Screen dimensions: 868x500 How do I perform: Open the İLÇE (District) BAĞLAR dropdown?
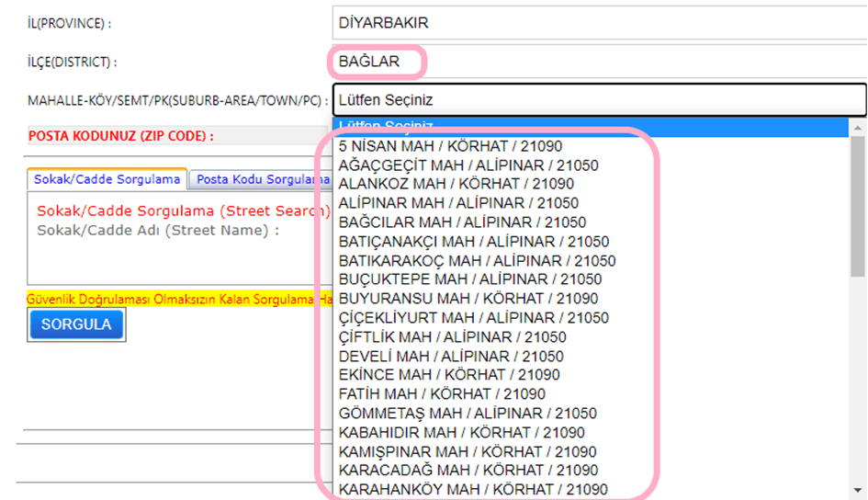597,62
